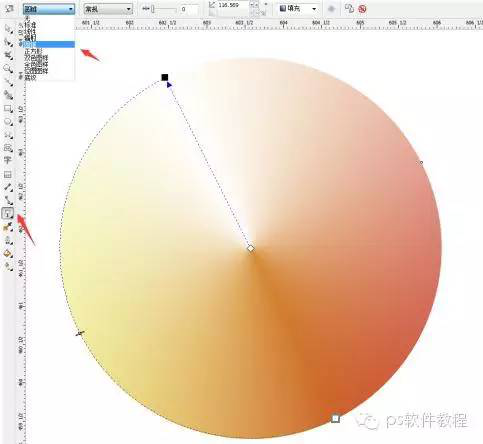Select the Interactive Fill tool at toolbox bottom

(8, 266)
